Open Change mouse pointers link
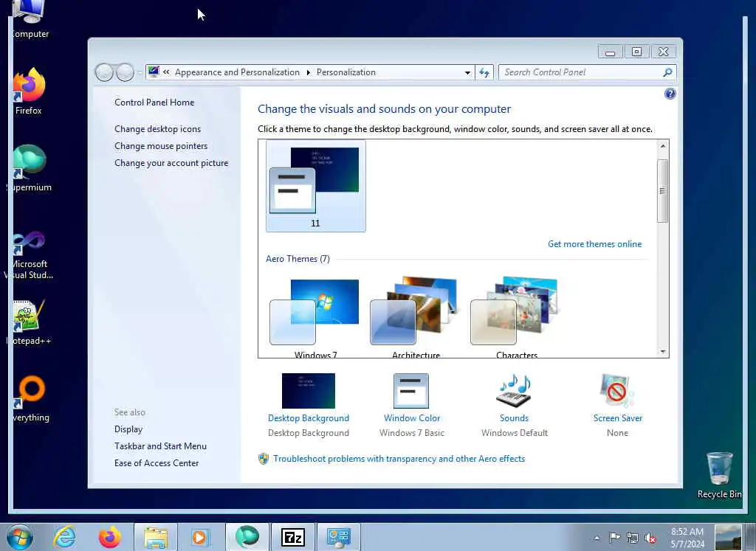 click(161, 146)
